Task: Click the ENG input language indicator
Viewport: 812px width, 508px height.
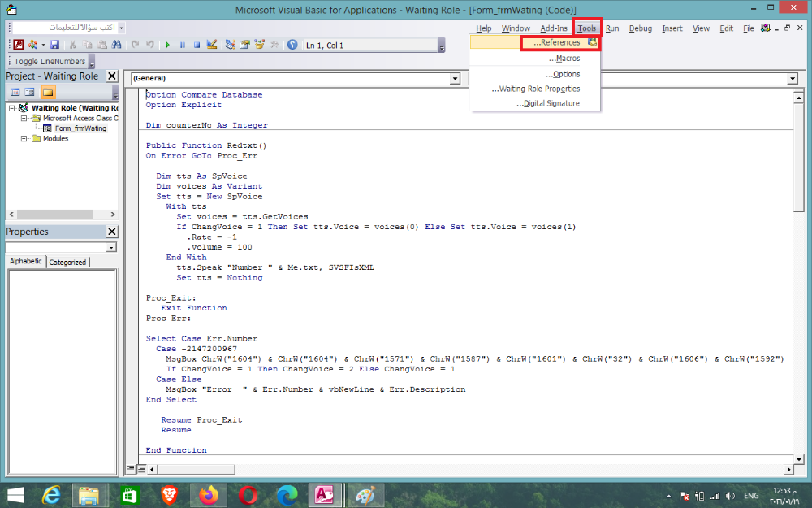Action: tap(751, 496)
